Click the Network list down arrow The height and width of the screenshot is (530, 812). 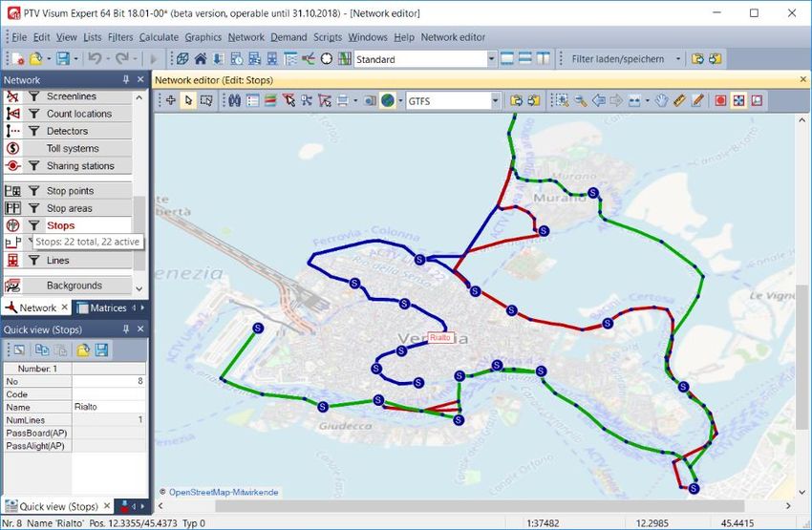click(x=139, y=288)
